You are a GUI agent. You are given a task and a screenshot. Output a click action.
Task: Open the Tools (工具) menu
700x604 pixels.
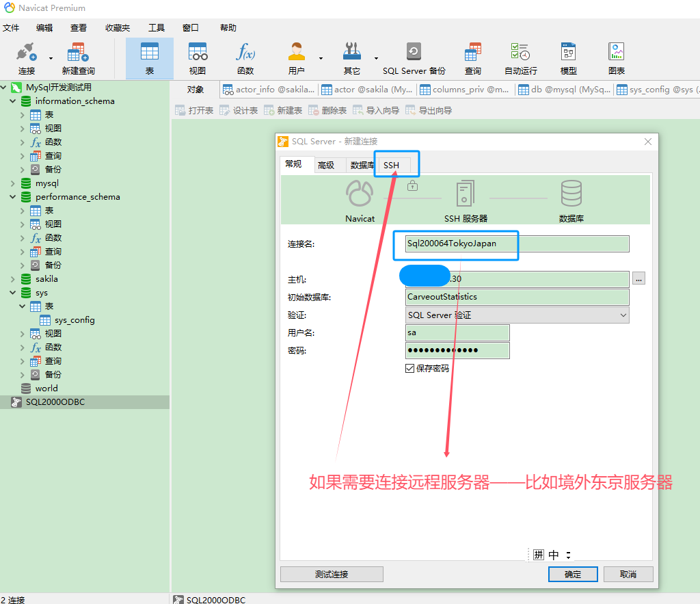(x=157, y=27)
